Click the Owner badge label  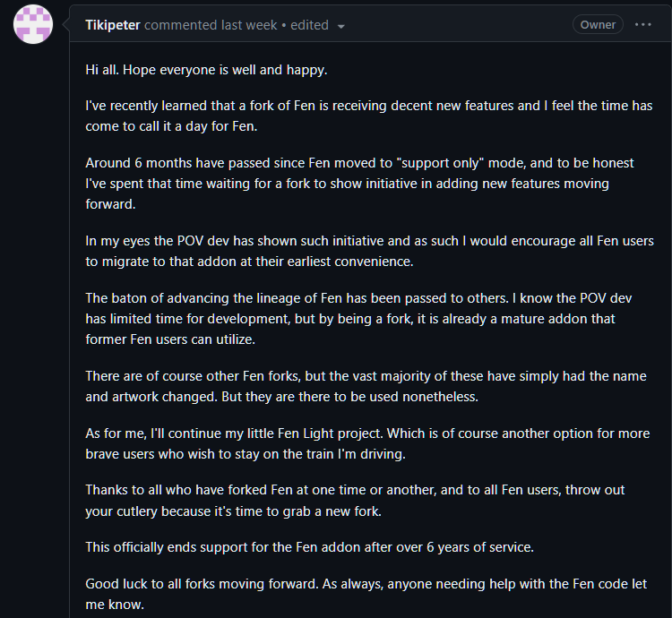click(x=598, y=25)
